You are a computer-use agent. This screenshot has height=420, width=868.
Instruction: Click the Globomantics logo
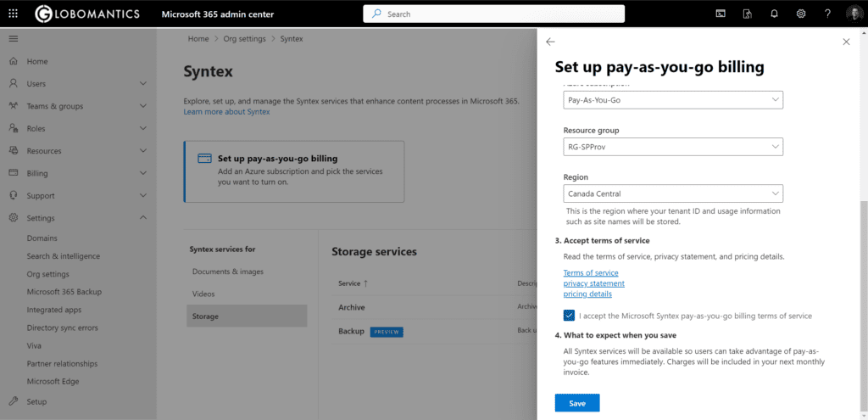(x=87, y=14)
